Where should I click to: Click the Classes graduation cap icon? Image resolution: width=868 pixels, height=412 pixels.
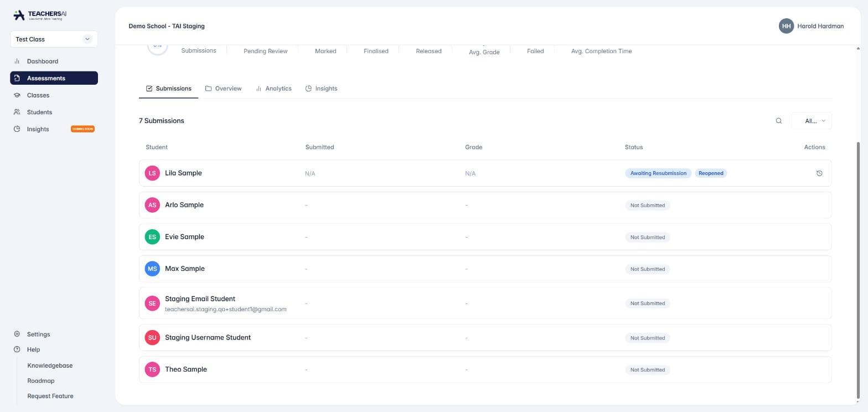click(x=17, y=95)
